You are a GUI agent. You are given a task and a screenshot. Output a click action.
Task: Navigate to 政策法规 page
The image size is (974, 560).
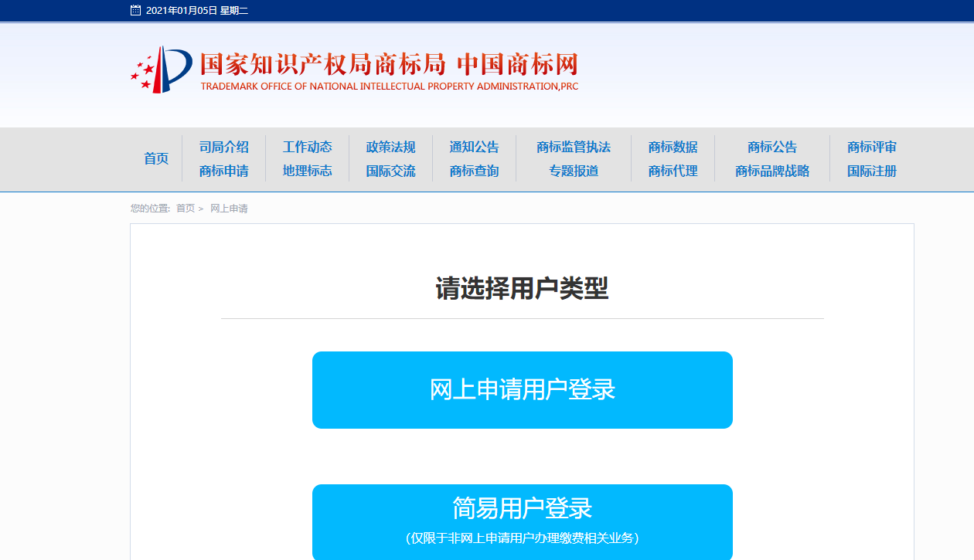pos(390,147)
